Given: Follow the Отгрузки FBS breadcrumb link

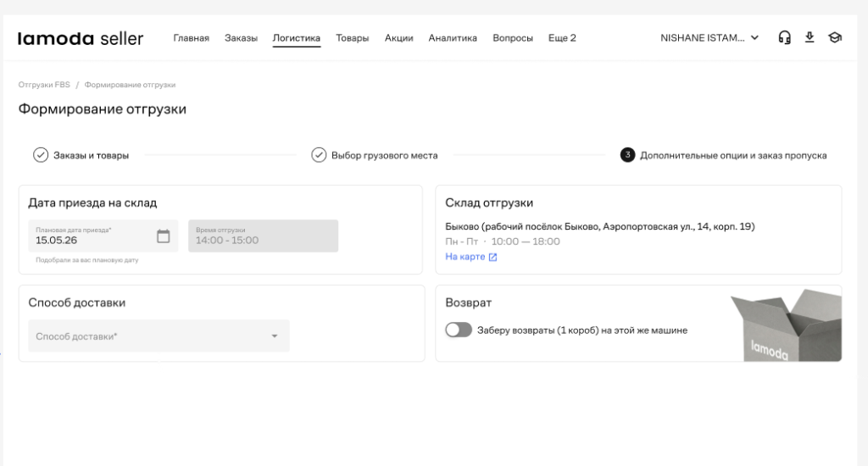Looking at the screenshot, I should coord(44,85).
